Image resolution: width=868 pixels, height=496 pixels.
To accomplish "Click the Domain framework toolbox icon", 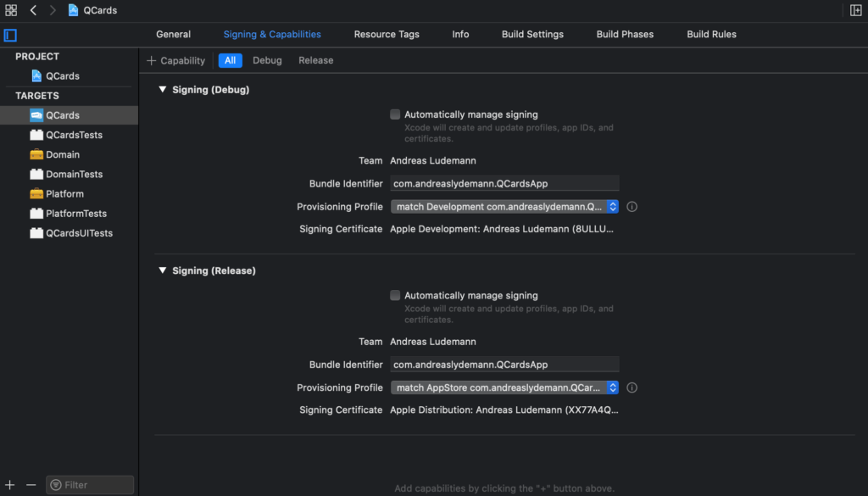I will pyautogui.click(x=36, y=154).
